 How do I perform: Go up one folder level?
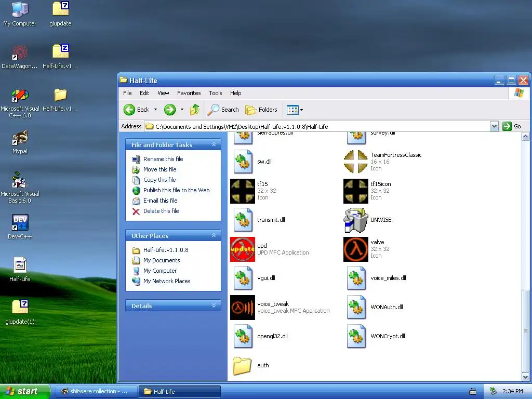click(194, 110)
